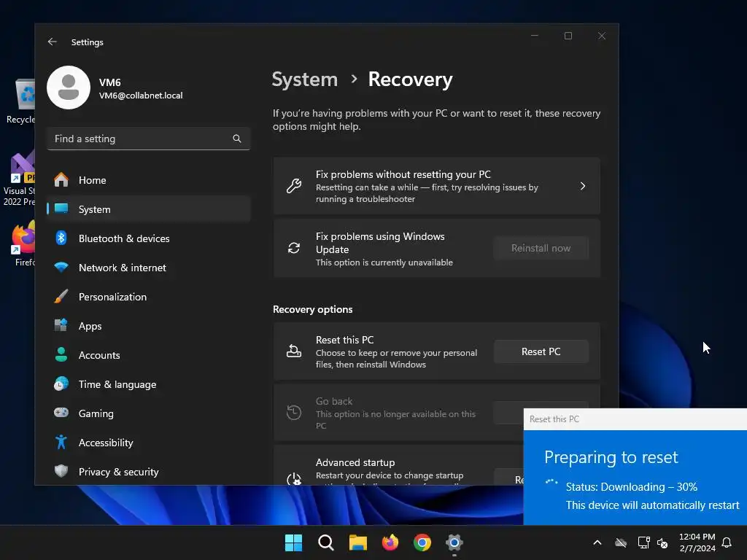Screen dimensions: 747x560
Task: Maximize the Settings window
Action: (x=568, y=36)
